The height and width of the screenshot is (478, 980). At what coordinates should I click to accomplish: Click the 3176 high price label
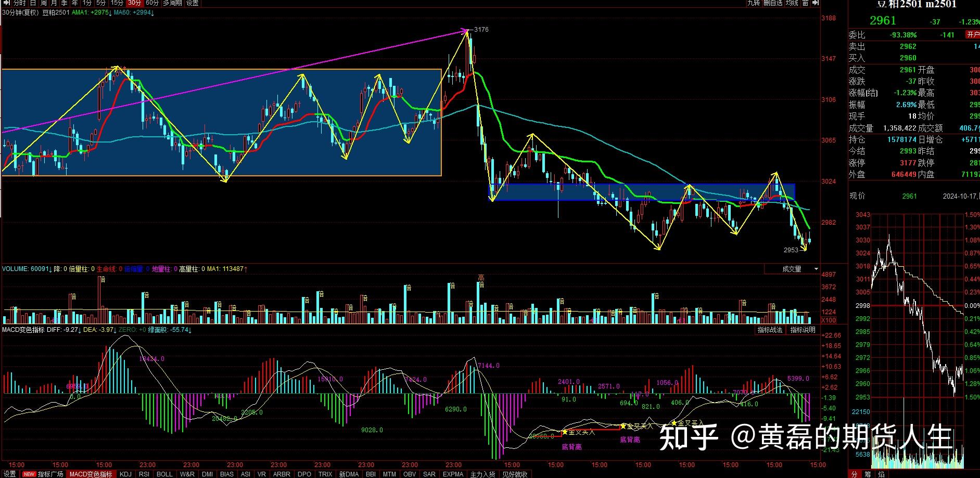[481, 30]
